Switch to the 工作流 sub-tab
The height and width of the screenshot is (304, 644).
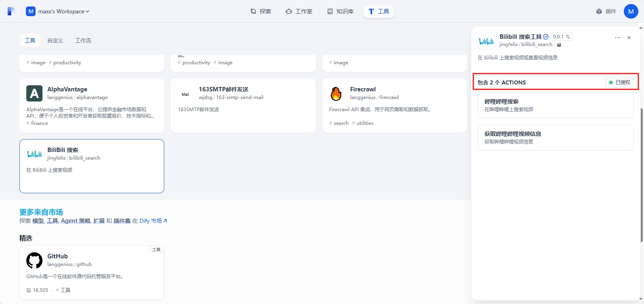83,40
